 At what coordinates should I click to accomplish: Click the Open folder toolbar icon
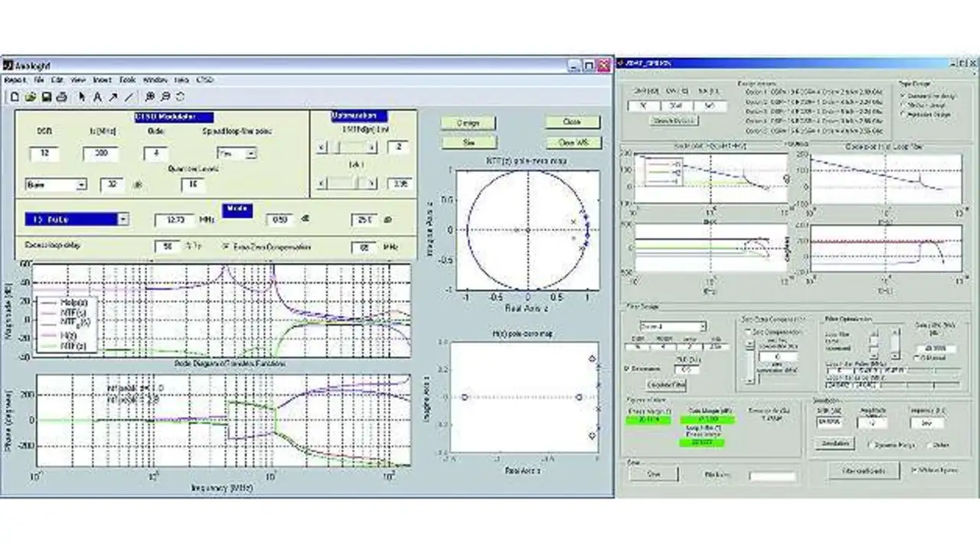click(31, 96)
